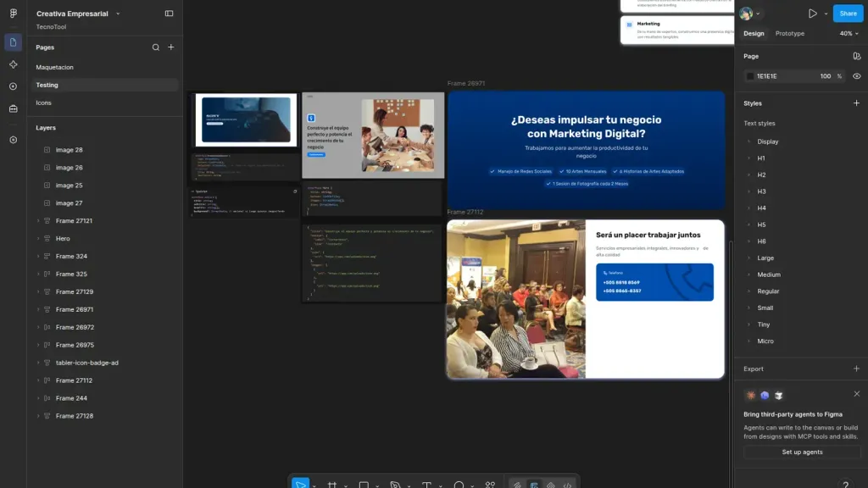This screenshot has height=488, width=868.
Task: Open Move tool options dropdown arrow
Action: pyautogui.click(x=314, y=485)
